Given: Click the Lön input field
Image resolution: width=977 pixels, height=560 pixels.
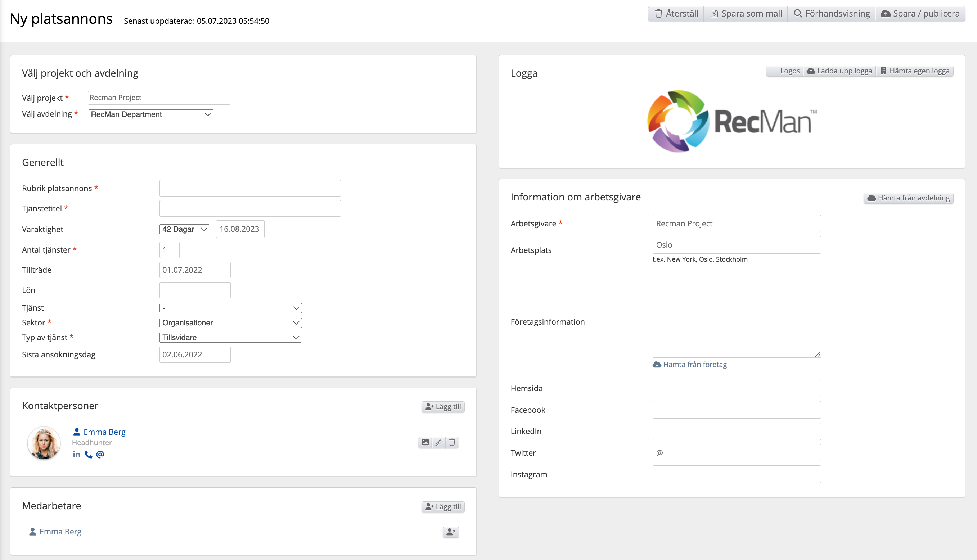Looking at the screenshot, I should pyautogui.click(x=195, y=290).
